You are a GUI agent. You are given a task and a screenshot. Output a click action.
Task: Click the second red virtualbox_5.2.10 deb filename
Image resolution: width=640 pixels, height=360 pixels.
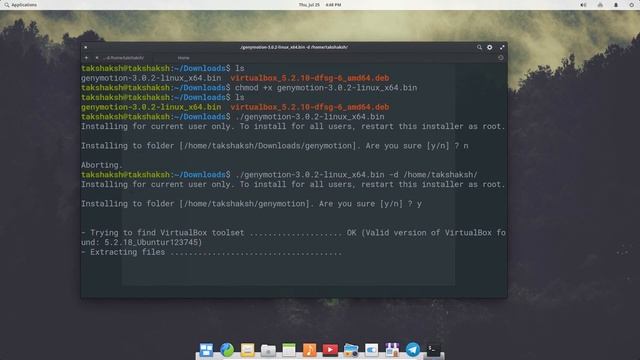[310, 107]
